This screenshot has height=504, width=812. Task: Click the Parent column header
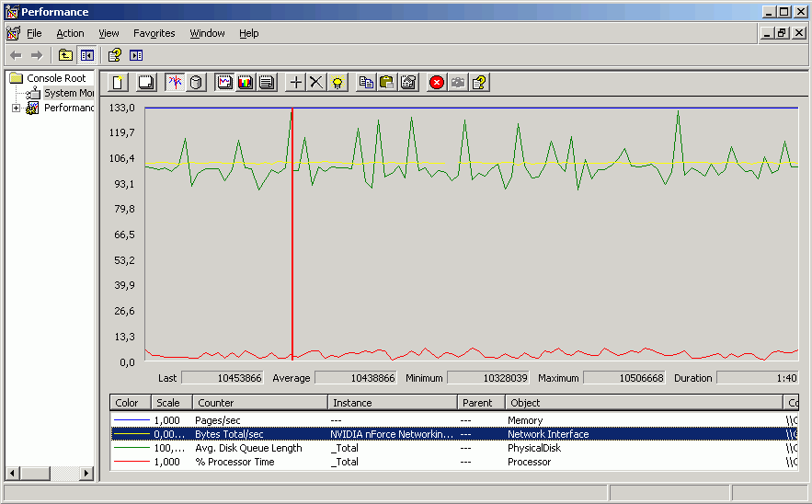(x=482, y=403)
